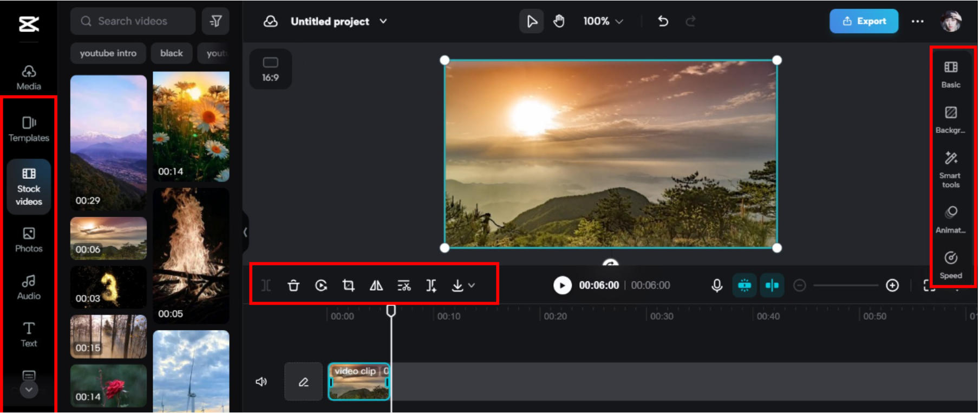
Task: Switch to the Templates panel
Action: tap(29, 129)
